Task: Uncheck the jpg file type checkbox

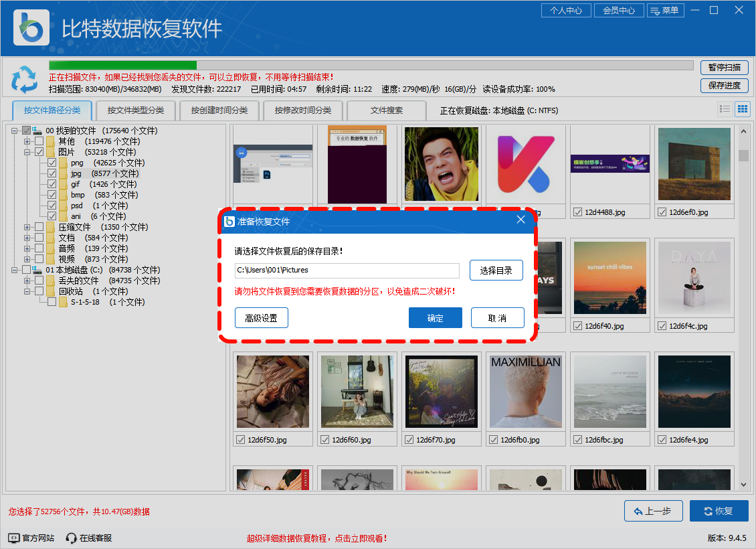Action: (52, 173)
